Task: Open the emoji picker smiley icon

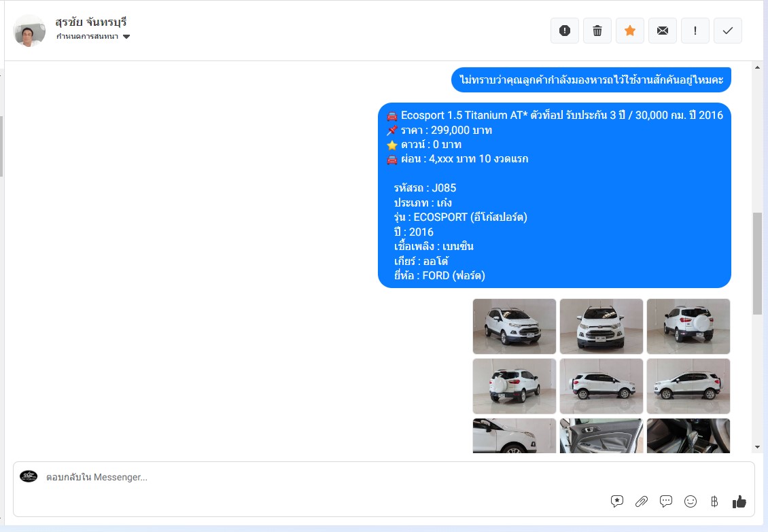Action: tap(690, 501)
